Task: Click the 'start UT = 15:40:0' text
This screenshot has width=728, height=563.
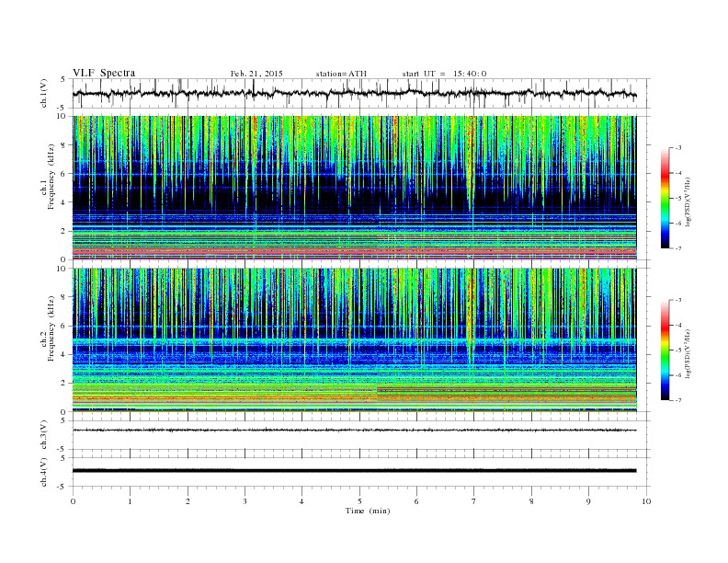Action: pos(444,74)
